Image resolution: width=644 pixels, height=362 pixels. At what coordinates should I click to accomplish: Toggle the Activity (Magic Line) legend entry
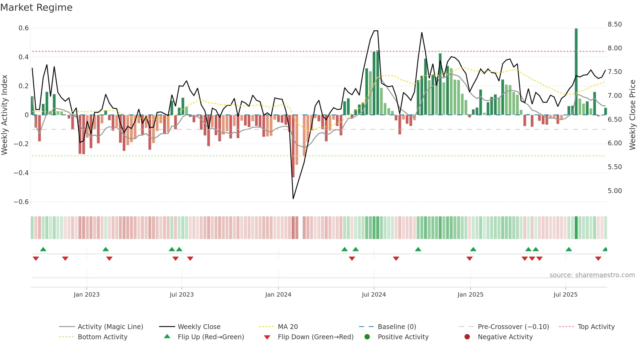pos(101,327)
